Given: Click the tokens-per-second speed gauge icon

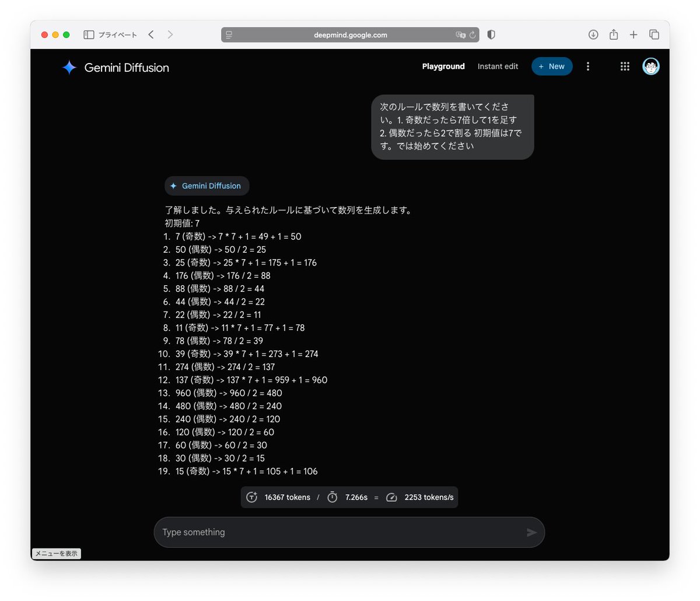Looking at the screenshot, I should [391, 497].
